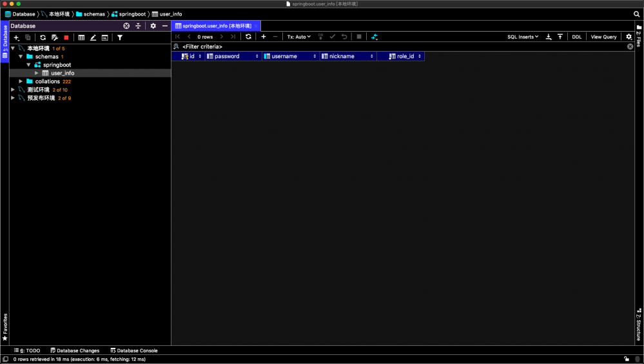This screenshot has width=644, height=364.
Task: Jump to Query Console icon
Action: pyautogui.click(x=104, y=37)
